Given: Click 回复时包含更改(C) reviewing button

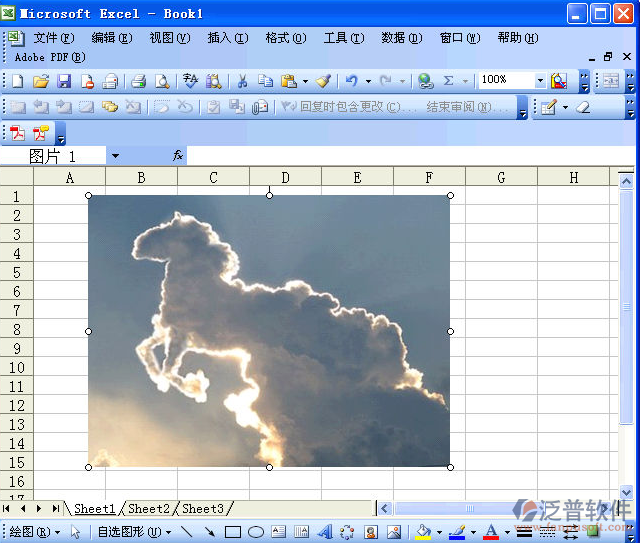Looking at the screenshot, I should click(348, 107).
